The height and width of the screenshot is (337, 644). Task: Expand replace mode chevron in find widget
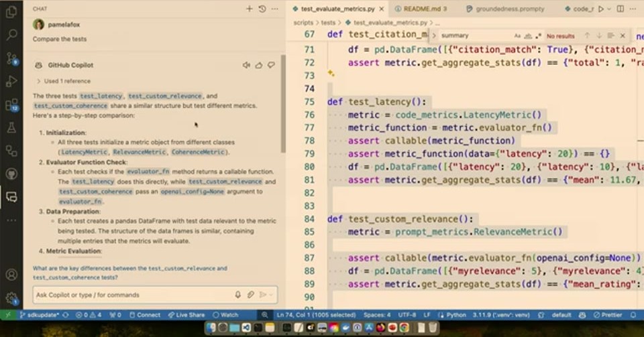coord(434,36)
